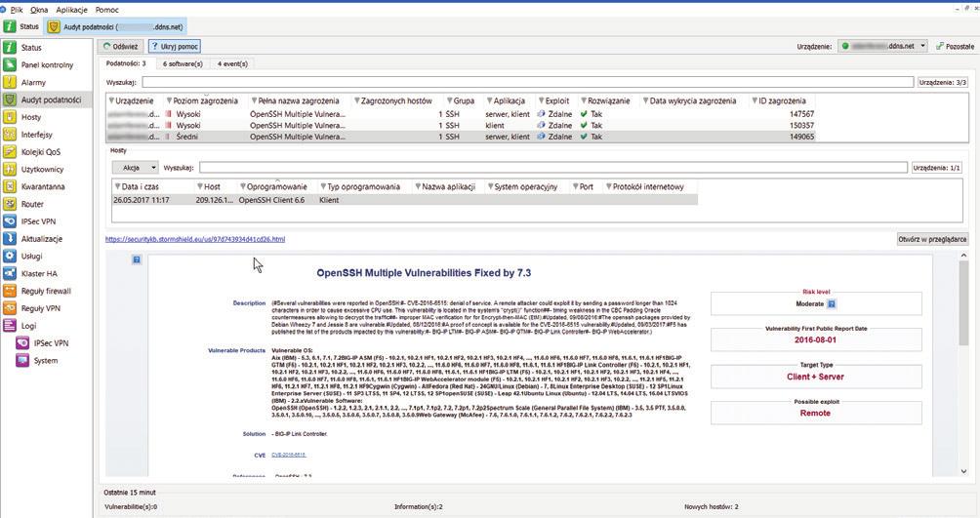Screen dimensions: 980x518
Task: Open the Logi section
Action: (28, 326)
